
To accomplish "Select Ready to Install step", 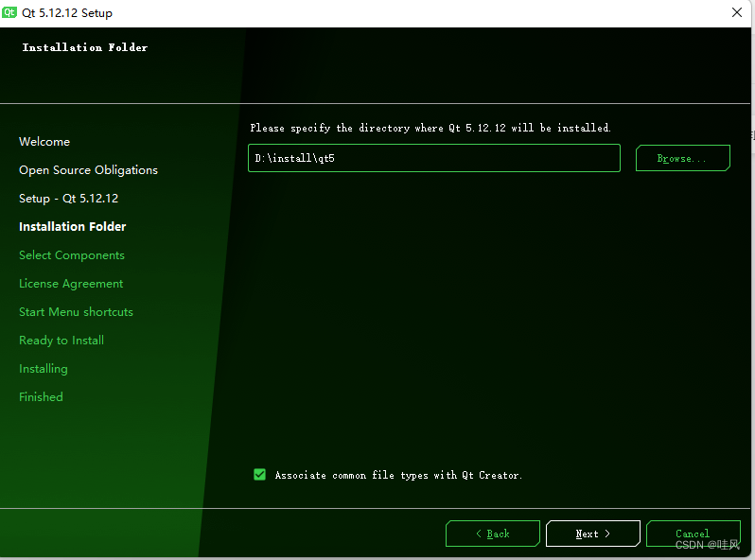I will tap(61, 341).
